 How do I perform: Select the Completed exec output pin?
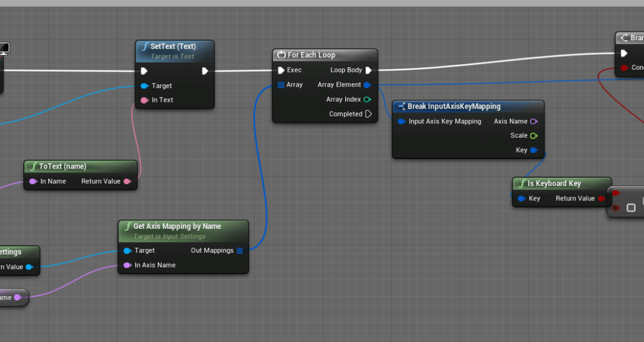[x=369, y=114]
